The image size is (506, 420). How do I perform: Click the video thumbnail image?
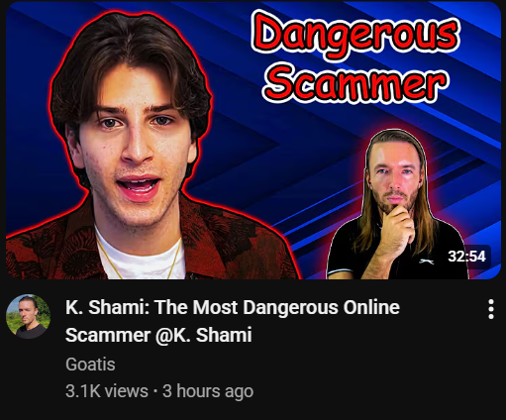coord(253,141)
